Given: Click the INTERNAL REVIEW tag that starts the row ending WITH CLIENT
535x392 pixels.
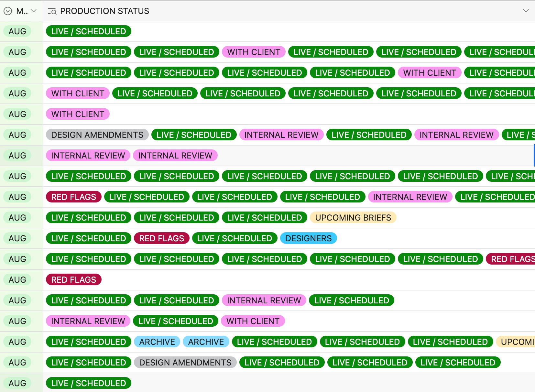Looking at the screenshot, I should coord(88,321).
